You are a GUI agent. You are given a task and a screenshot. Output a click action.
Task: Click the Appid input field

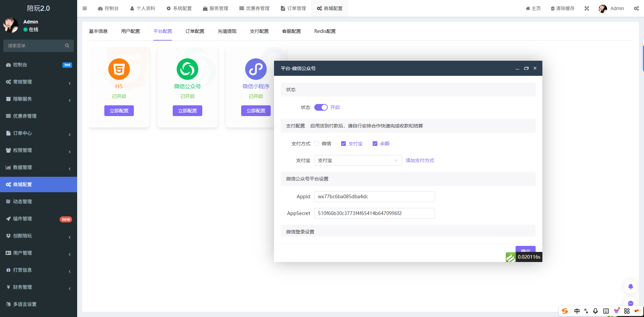pyautogui.click(x=374, y=197)
